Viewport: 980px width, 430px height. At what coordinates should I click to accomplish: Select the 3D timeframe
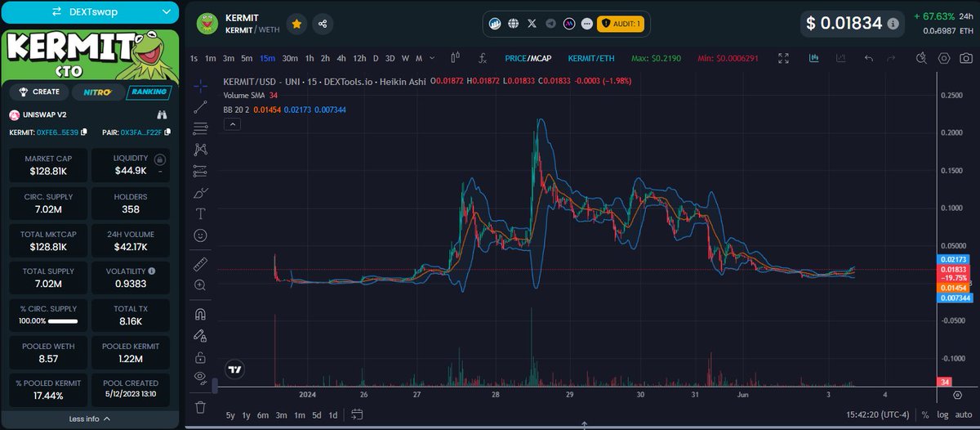[390, 58]
